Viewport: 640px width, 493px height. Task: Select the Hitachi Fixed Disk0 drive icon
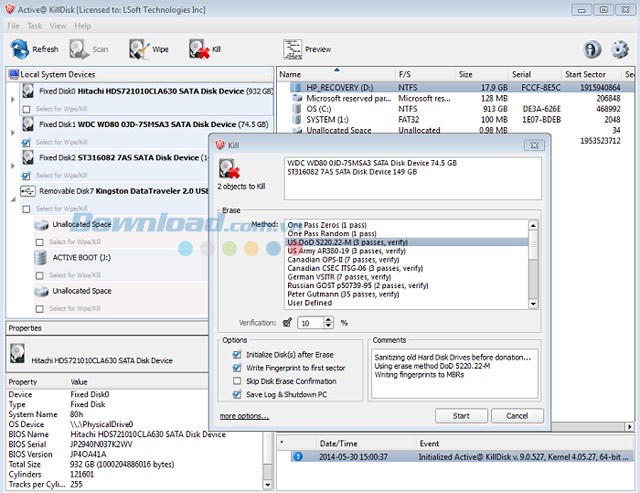point(27,91)
